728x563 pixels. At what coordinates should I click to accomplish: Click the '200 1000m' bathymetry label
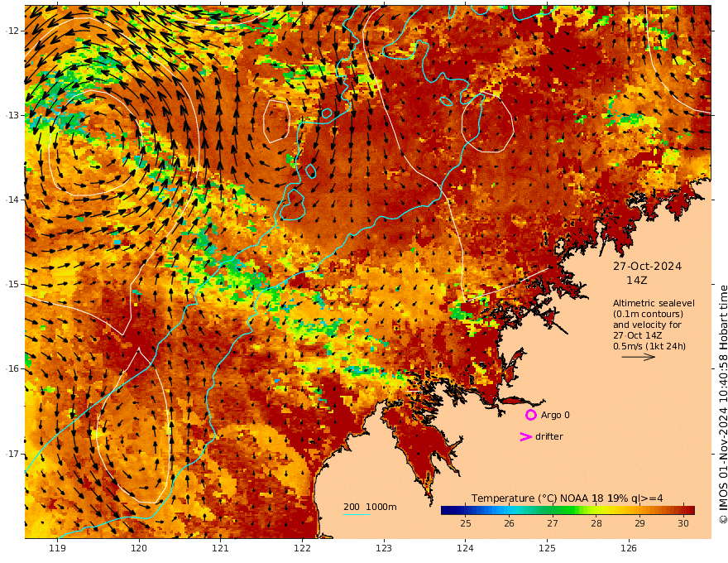370,507
